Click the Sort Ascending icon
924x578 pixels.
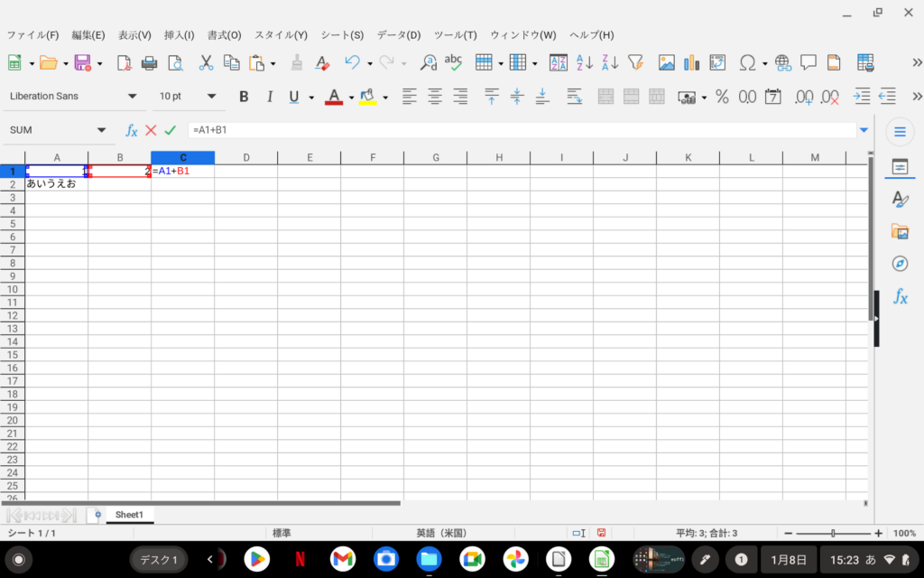[x=585, y=63]
